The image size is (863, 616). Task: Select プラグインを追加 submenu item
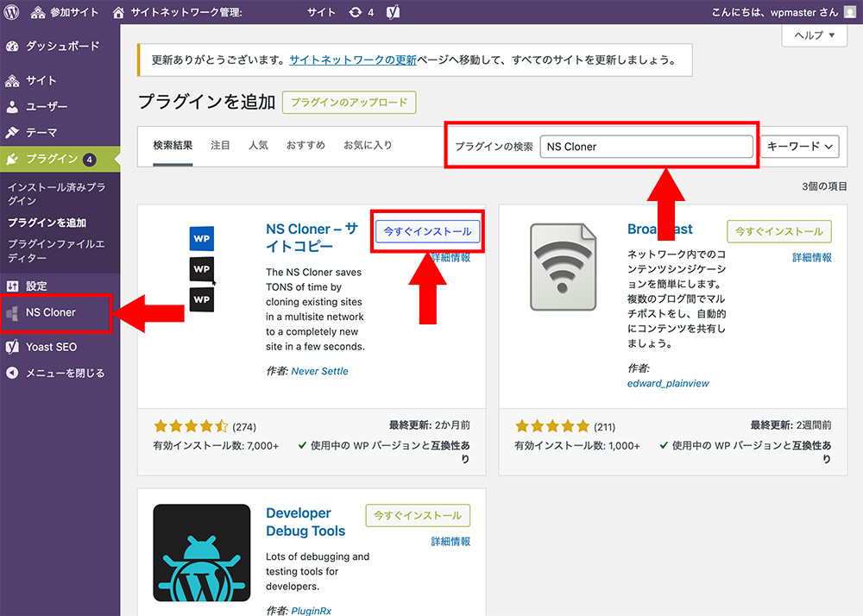point(47,223)
